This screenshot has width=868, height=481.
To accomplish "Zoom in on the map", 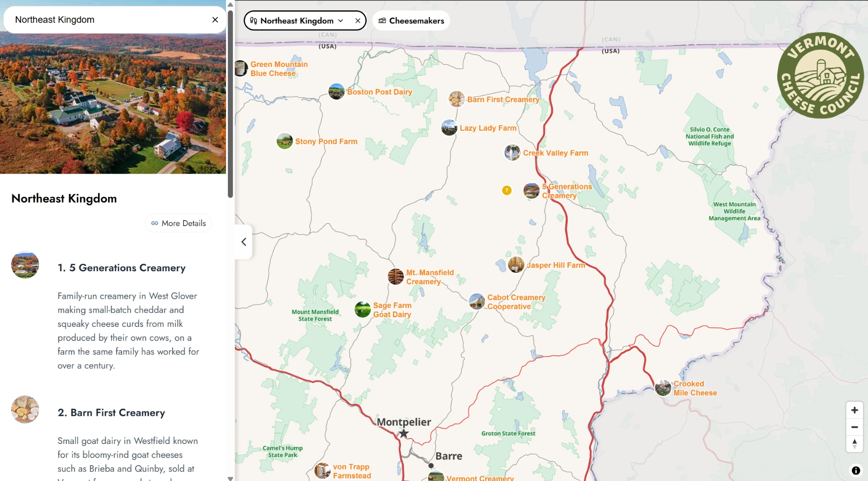I will tap(854, 410).
